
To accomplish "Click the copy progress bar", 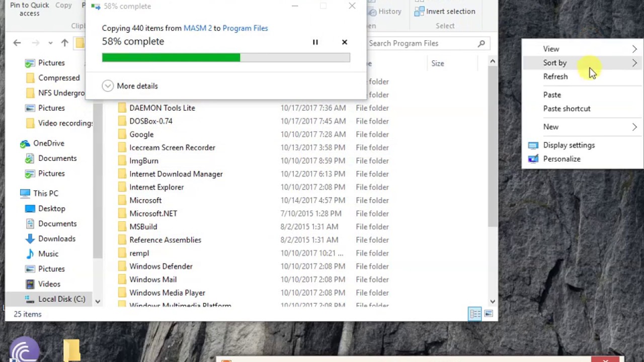I will click(x=226, y=58).
